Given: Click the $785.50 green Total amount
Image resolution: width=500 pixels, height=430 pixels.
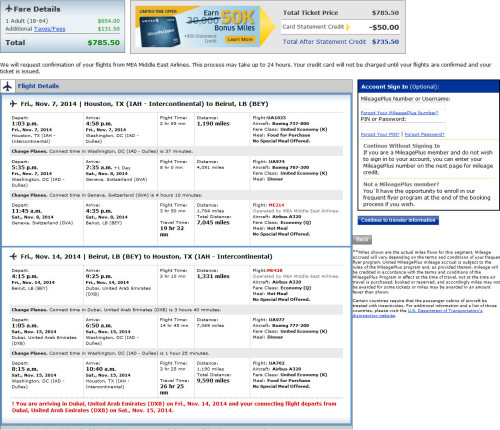Looking at the screenshot, I should (103, 43).
